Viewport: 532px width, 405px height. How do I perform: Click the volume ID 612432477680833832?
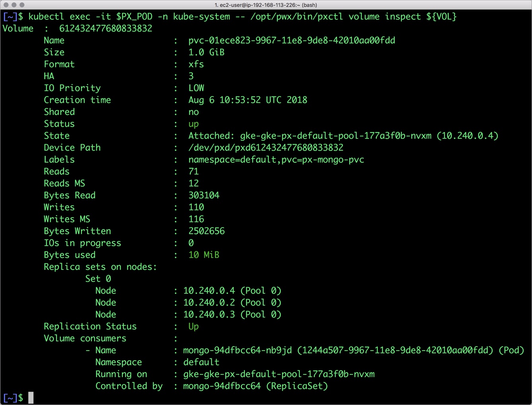(105, 29)
